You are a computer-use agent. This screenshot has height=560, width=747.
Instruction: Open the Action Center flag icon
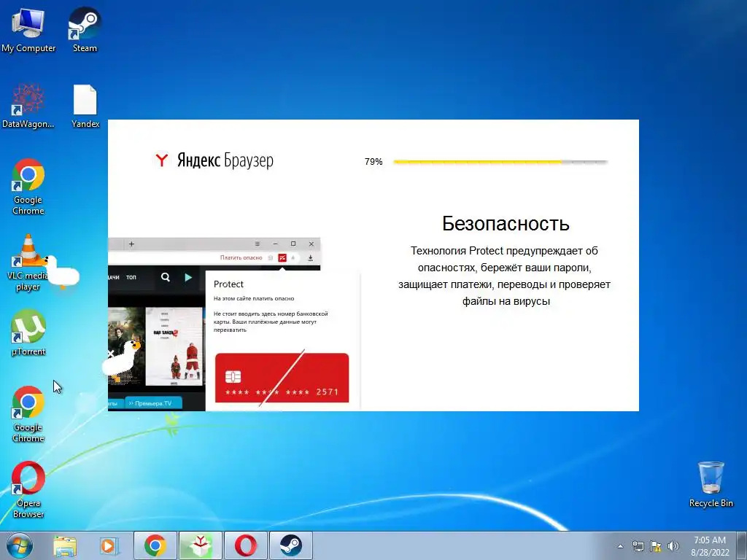(x=656, y=546)
